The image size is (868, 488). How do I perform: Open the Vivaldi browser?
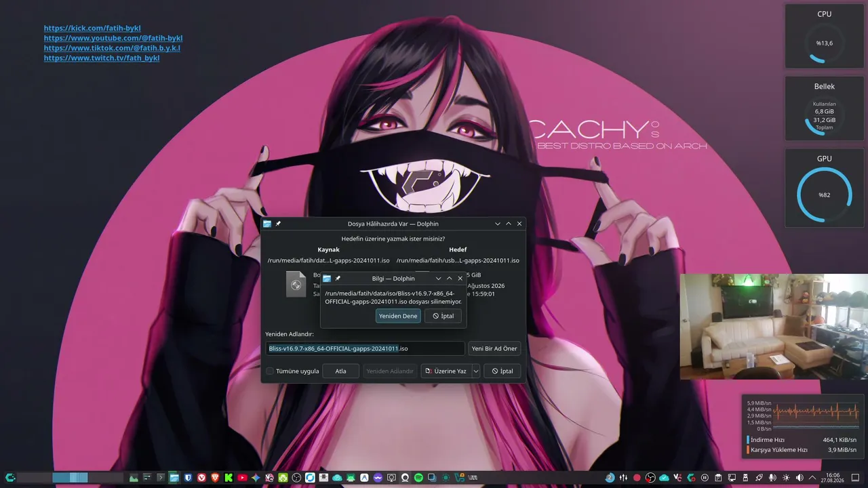click(201, 478)
